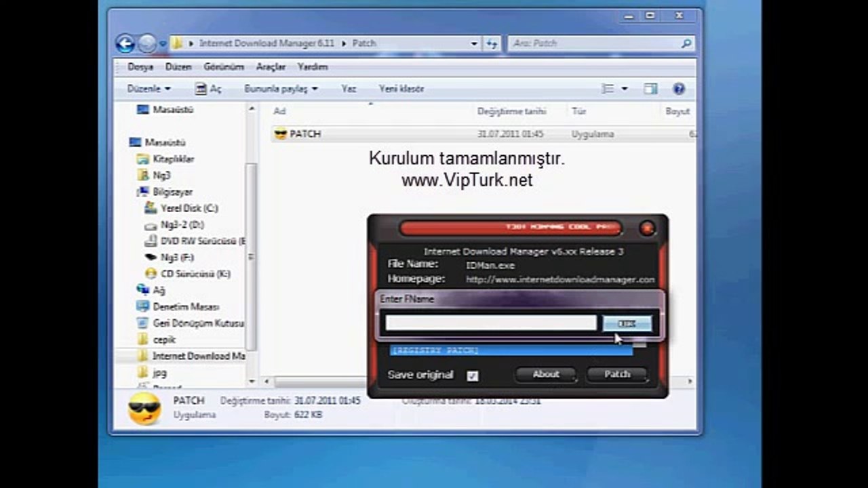
Task: Click the About button in patcher
Action: 546,374
